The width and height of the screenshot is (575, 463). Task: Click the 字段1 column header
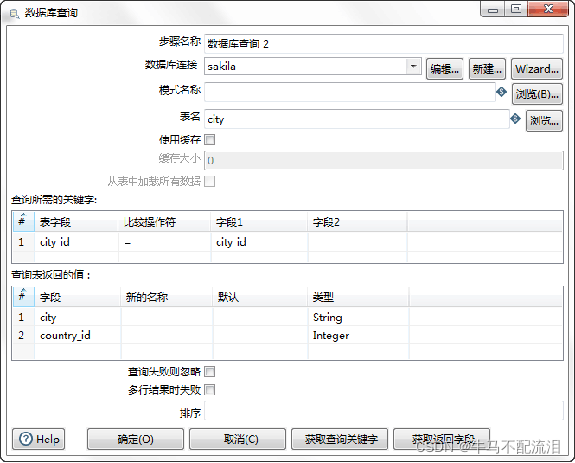pos(260,222)
